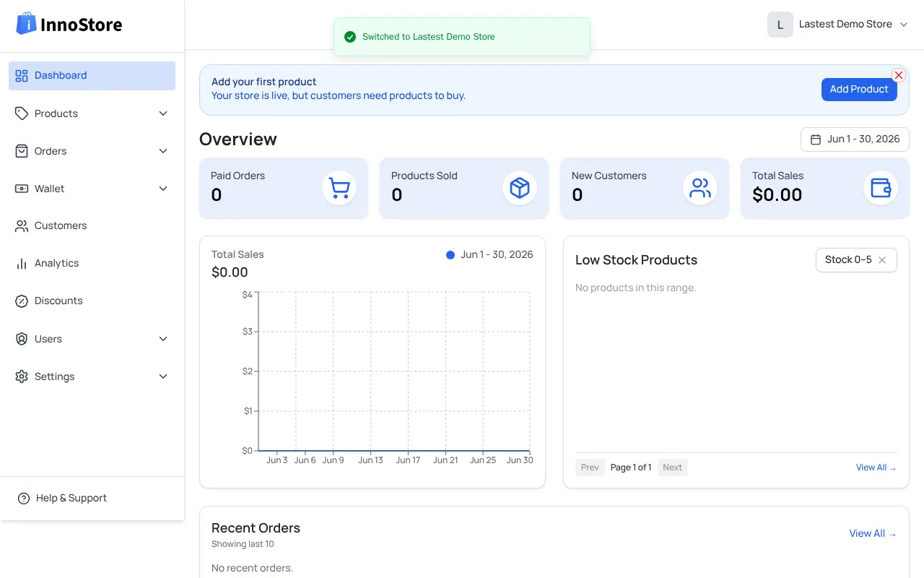Expand the Orders submenu chevron
The width and height of the screenshot is (924, 578).
pyautogui.click(x=163, y=151)
